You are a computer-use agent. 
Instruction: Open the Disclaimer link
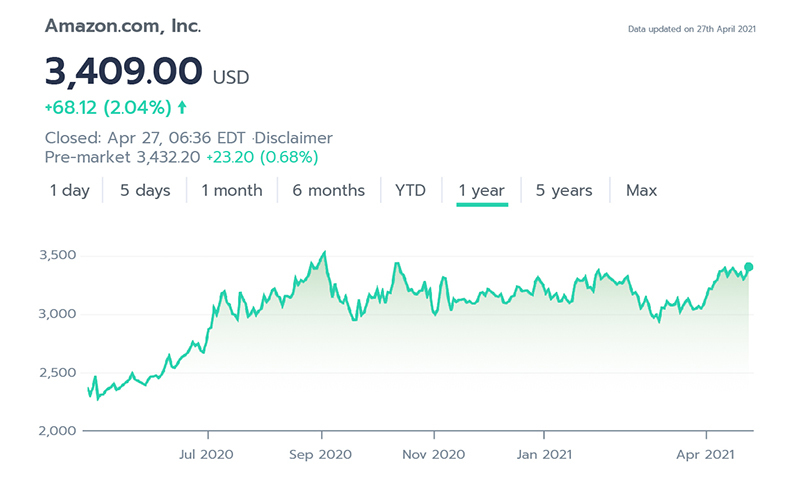(293, 138)
